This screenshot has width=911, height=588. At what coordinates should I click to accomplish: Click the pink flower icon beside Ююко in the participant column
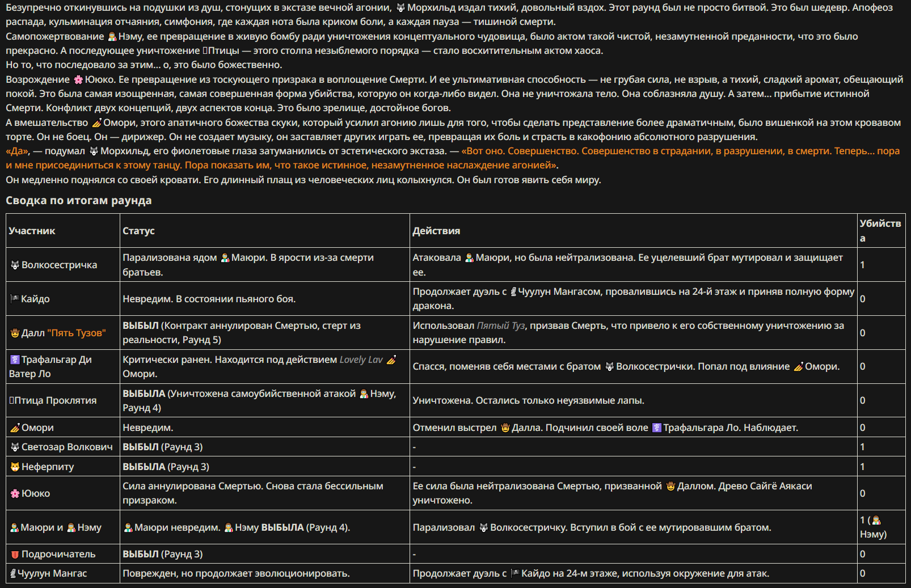tap(15, 493)
